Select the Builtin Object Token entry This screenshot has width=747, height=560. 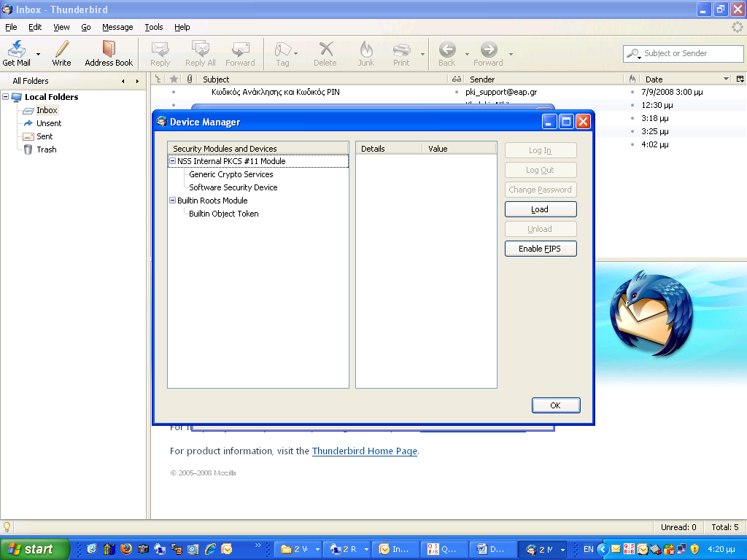point(223,214)
